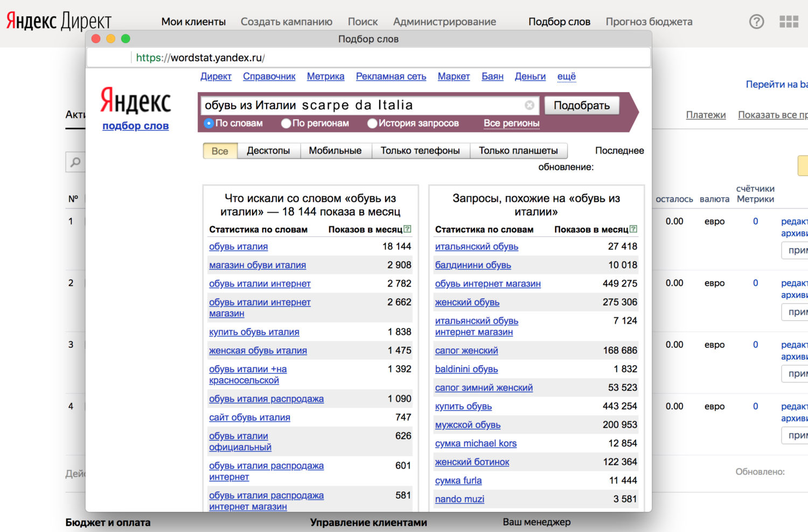Open the сапог зимний женский link

point(484,388)
